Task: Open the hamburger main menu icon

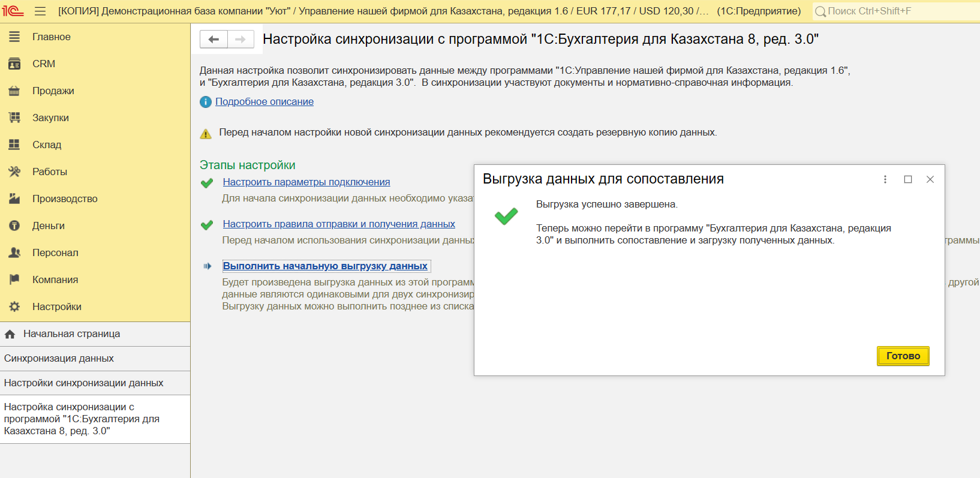Action: (x=40, y=11)
